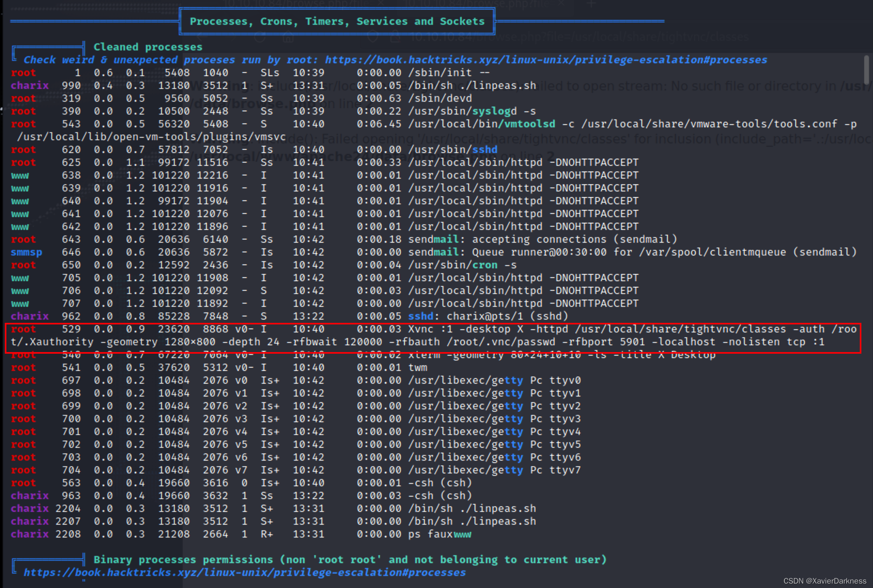Click the '/usr/sbin/syslogd -s' command
The image size is (873, 588).
[x=472, y=111]
